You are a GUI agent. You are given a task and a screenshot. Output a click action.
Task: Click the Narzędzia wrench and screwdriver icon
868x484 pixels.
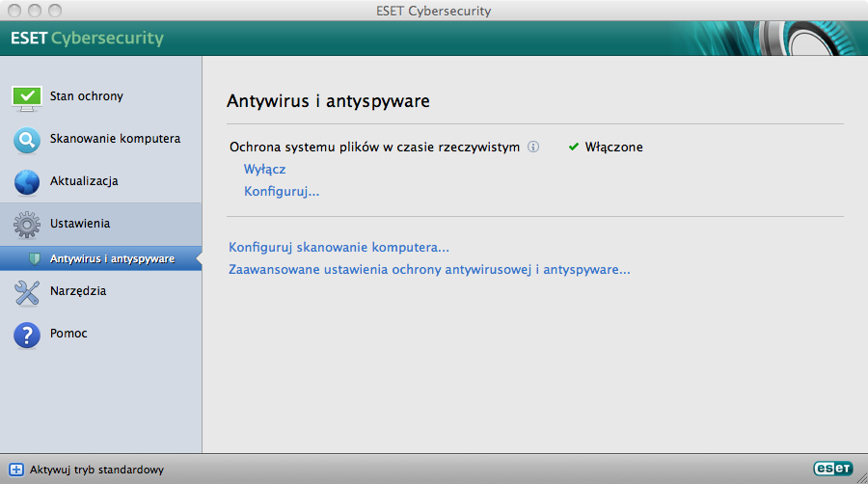click(x=27, y=292)
